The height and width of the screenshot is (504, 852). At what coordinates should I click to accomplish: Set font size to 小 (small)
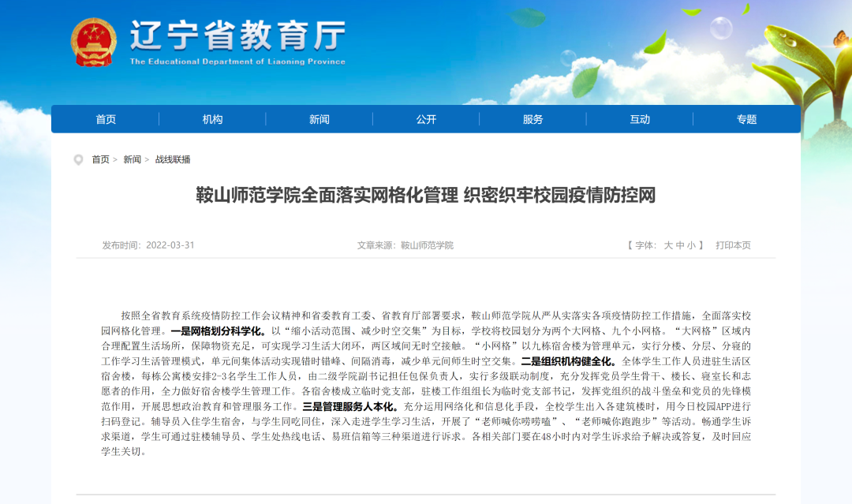[x=691, y=245]
